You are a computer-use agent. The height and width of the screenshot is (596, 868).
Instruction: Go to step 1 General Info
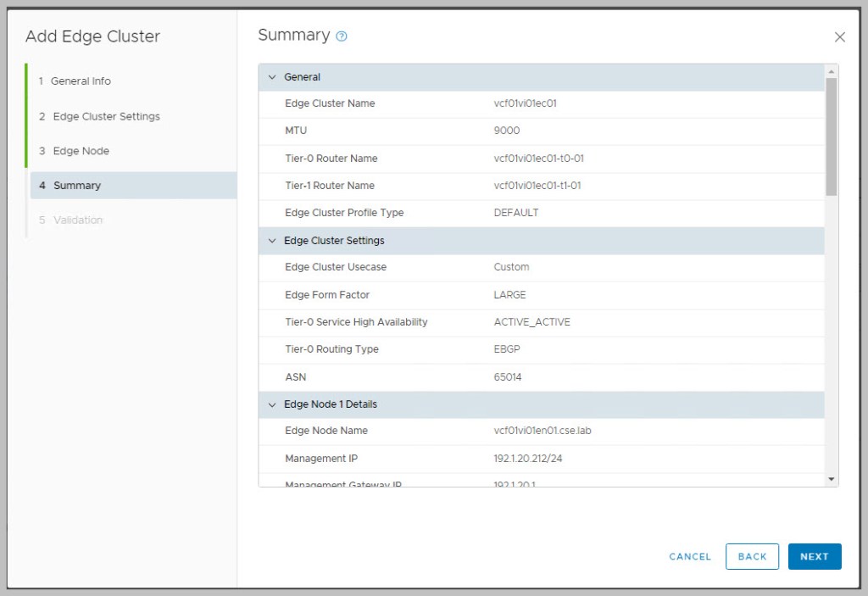pyautogui.click(x=81, y=81)
